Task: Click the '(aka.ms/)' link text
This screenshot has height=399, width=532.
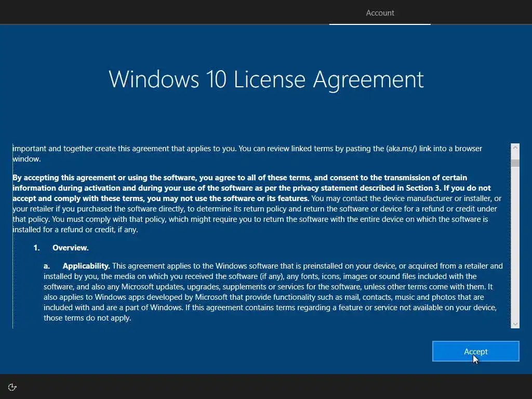Action: (402, 149)
